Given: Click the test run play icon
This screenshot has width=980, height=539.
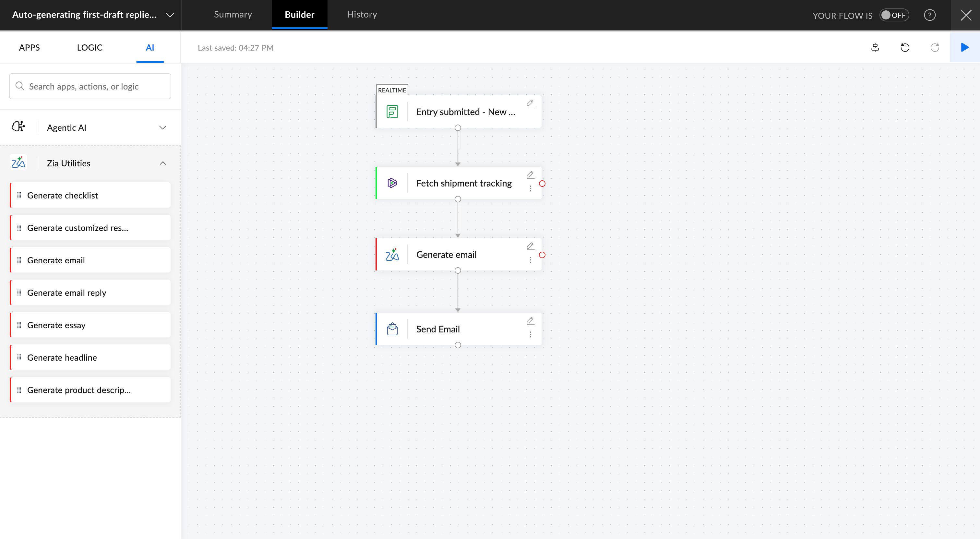Looking at the screenshot, I should point(964,48).
